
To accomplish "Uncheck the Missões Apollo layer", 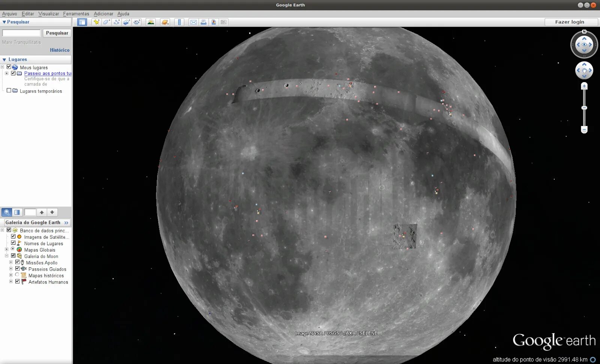I will (x=17, y=262).
